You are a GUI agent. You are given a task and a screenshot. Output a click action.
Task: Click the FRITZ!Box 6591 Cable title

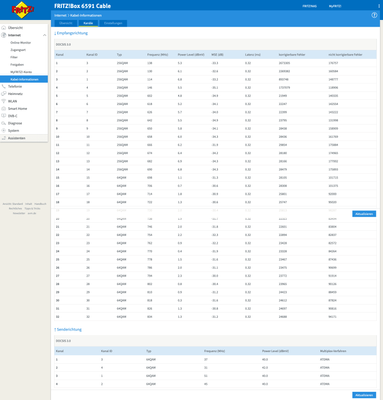coord(82,6)
